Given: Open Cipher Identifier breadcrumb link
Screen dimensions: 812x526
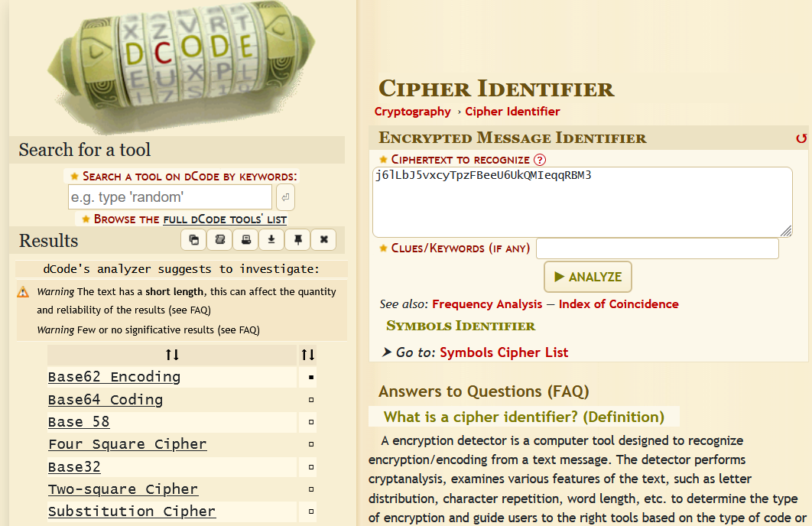Looking at the screenshot, I should pyautogui.click(x=513, y=112).
